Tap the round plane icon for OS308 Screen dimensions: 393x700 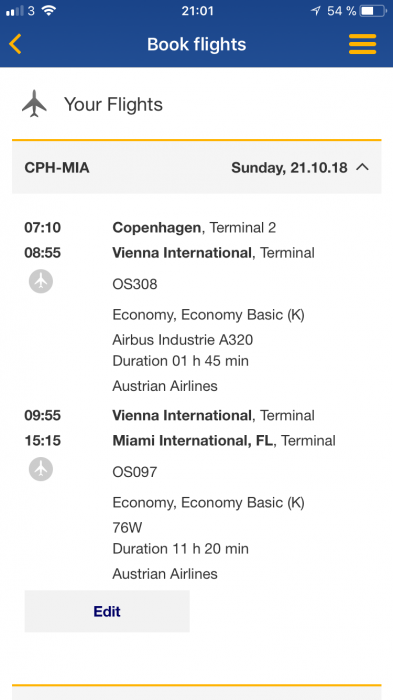pos(41,281)
